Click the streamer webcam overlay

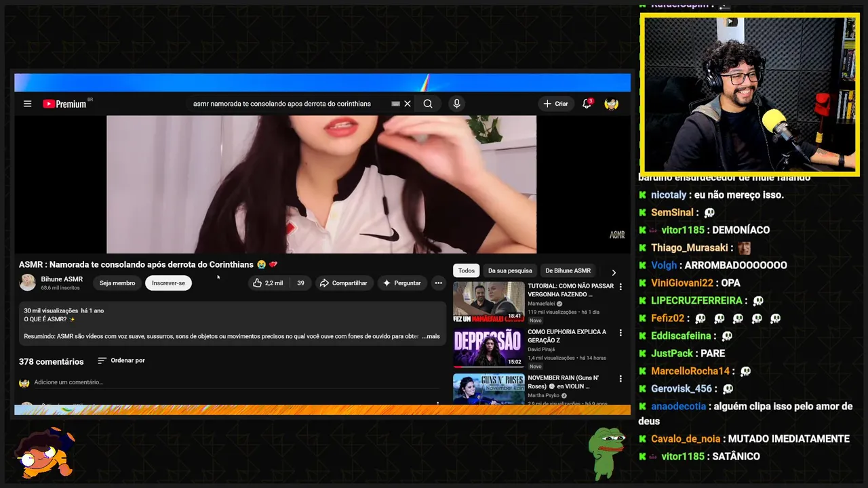[749, 94]
